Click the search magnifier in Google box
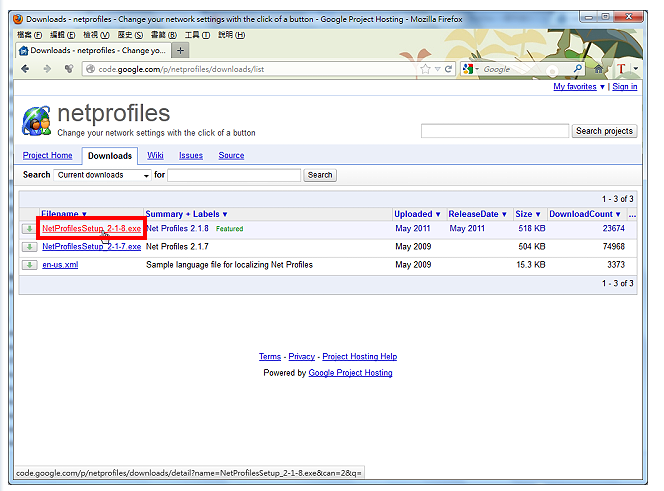The width and height of the screenshot is (664, 491). [578, 69]
